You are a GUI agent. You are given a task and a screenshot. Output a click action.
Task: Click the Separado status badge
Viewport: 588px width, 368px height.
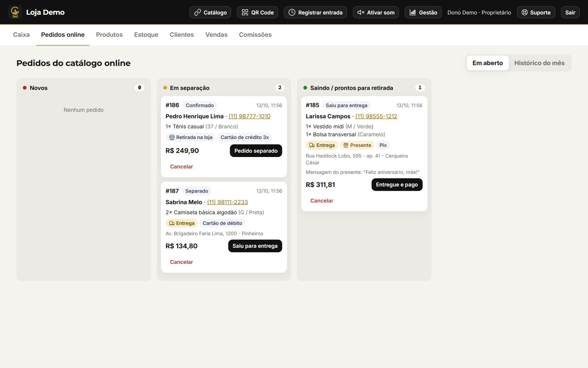(x=197, y=191)
